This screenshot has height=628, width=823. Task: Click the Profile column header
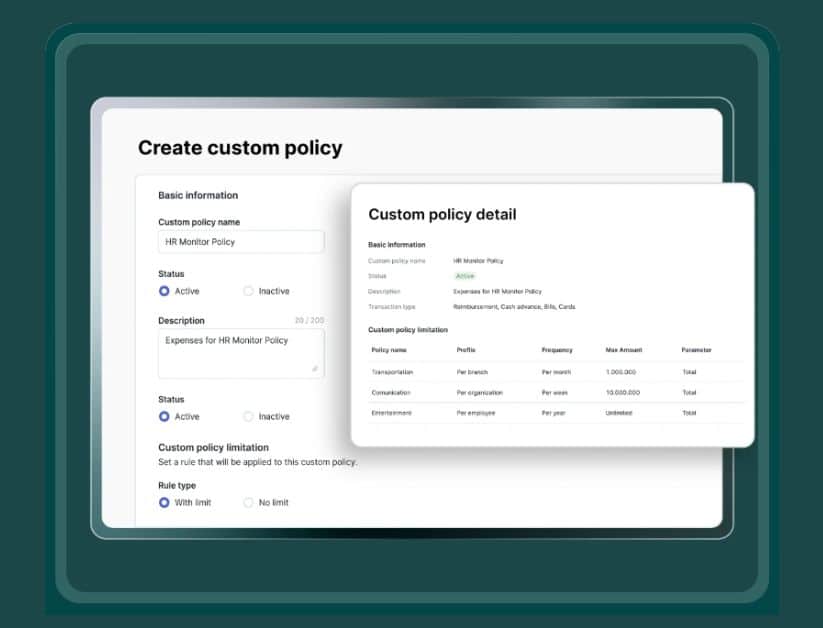[466, 350]
